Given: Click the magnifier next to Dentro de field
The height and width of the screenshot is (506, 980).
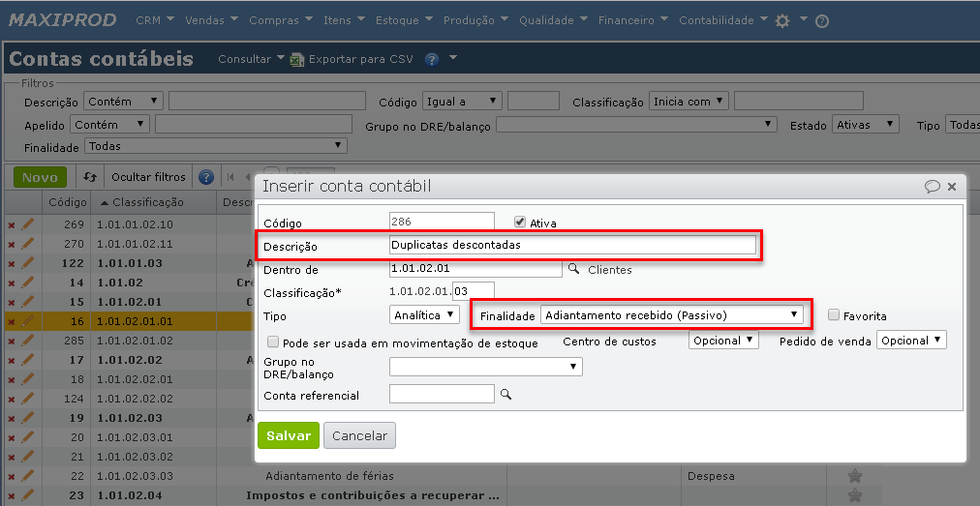Looking at the screenshot, I should (573, 269).
